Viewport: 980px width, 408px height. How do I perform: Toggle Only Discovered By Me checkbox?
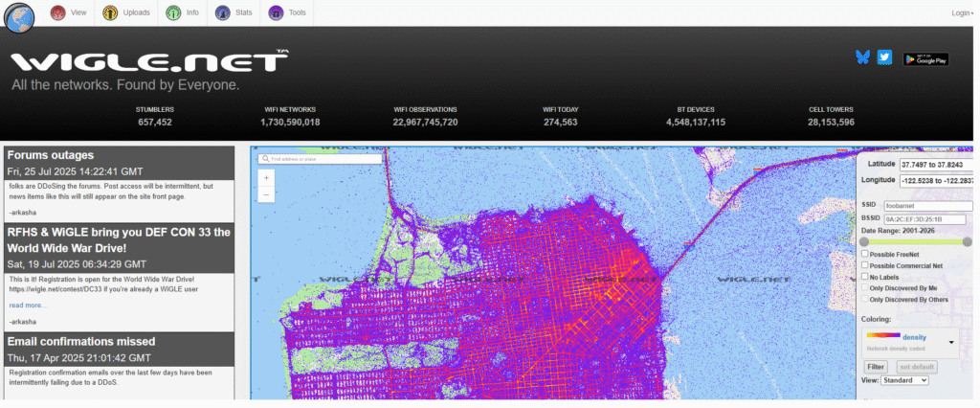point(865,288)
